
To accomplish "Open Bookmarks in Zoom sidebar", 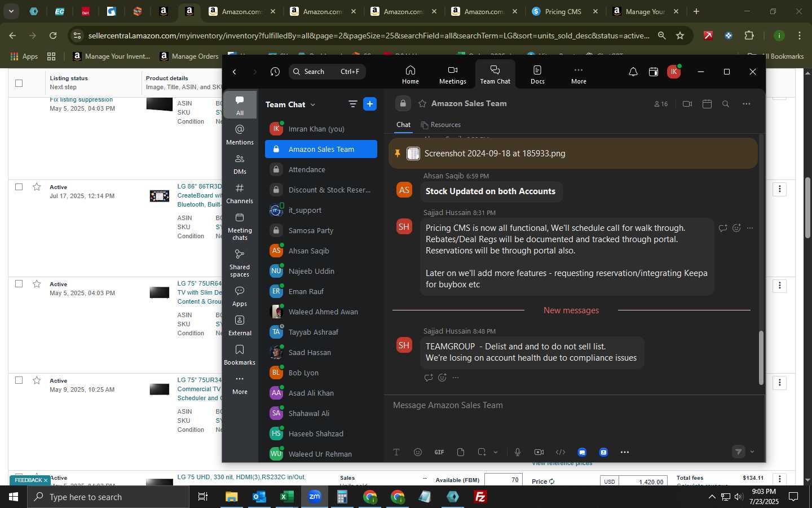I will coord(240,355).
